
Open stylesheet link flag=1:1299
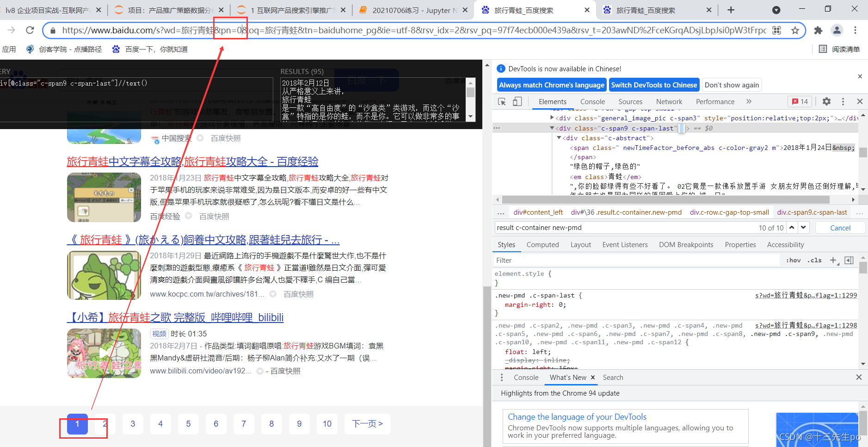(x=806, y=295)
